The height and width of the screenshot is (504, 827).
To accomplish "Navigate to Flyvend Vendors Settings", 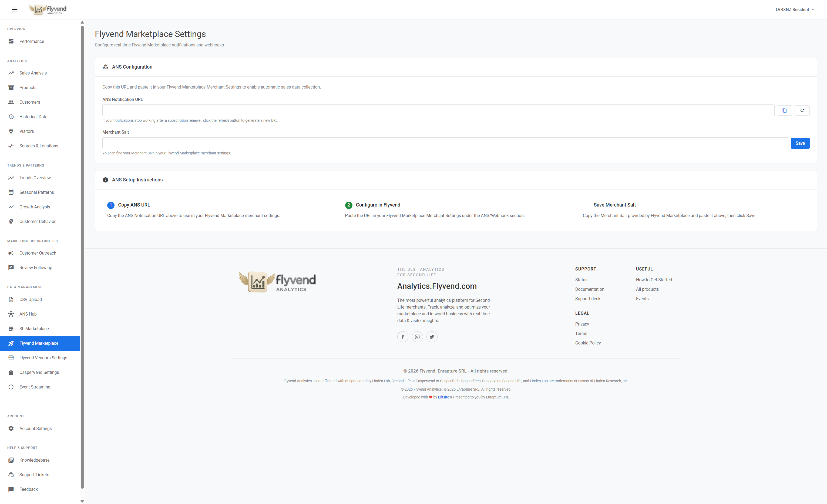I will (x=43, y=358).
